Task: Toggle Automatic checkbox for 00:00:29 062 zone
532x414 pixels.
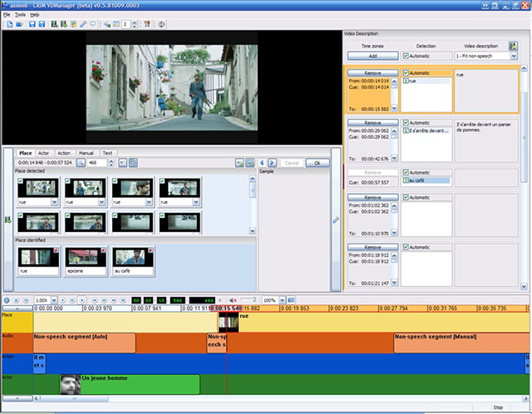Action: pyautogui.click(x=406, y=122)
